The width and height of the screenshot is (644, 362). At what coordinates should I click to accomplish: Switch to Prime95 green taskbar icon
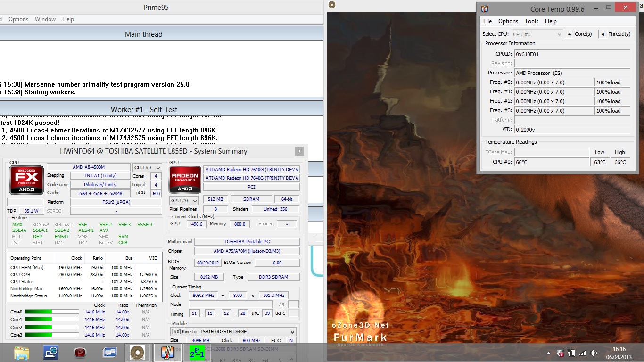197,353
